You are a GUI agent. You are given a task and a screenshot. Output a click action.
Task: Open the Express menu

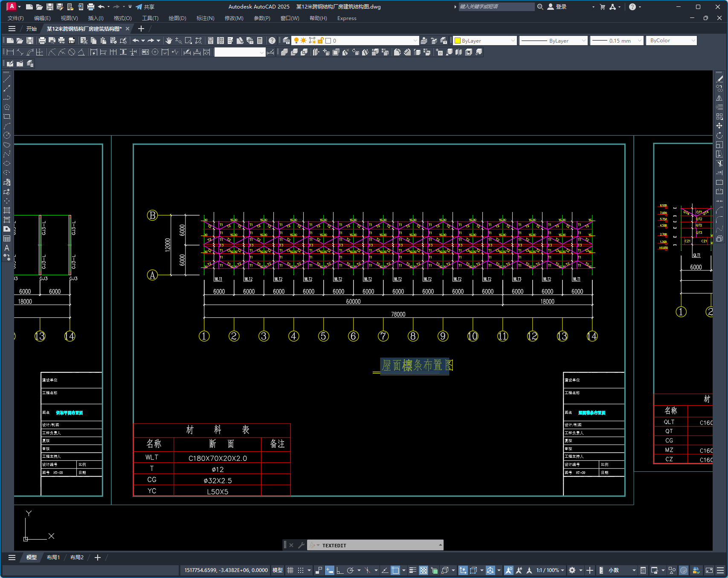click(x=347, y=18)
